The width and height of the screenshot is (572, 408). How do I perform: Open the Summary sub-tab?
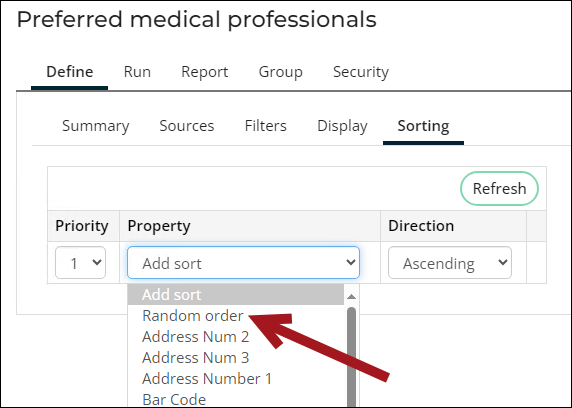pos(96,126)
